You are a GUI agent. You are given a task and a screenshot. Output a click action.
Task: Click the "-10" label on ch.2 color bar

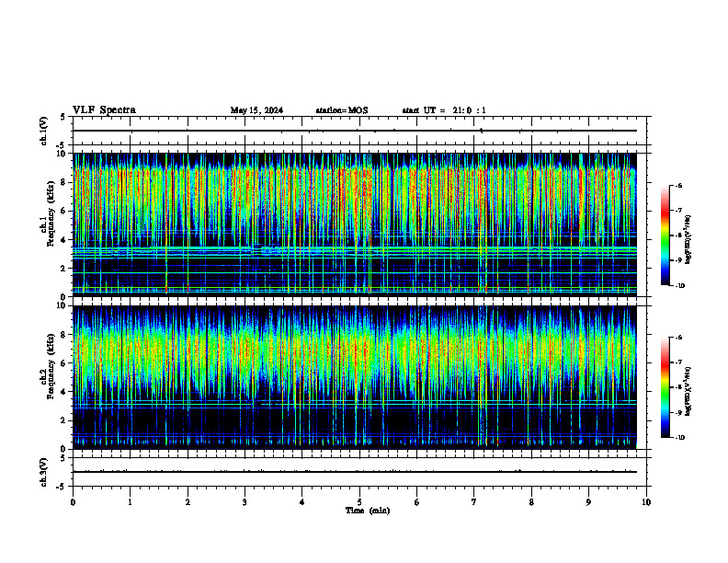679,437
